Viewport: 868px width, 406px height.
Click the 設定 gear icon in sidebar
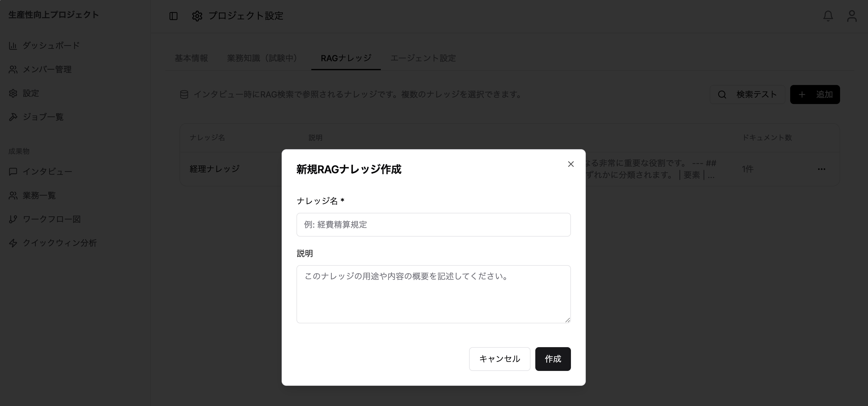point(13,93)
